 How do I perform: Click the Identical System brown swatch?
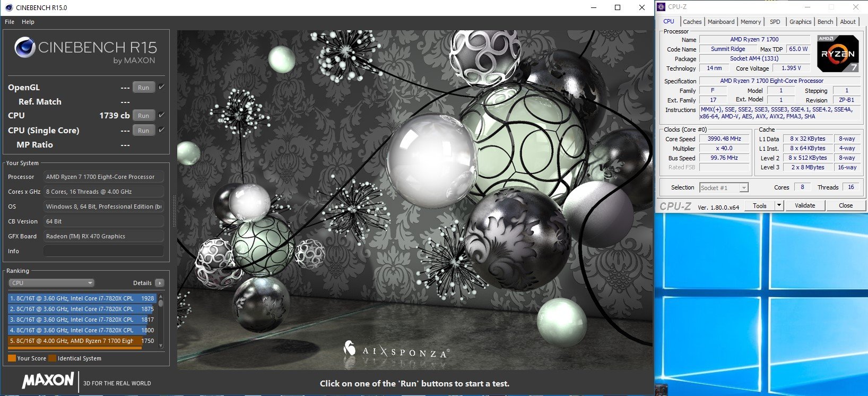pos(52,358)
